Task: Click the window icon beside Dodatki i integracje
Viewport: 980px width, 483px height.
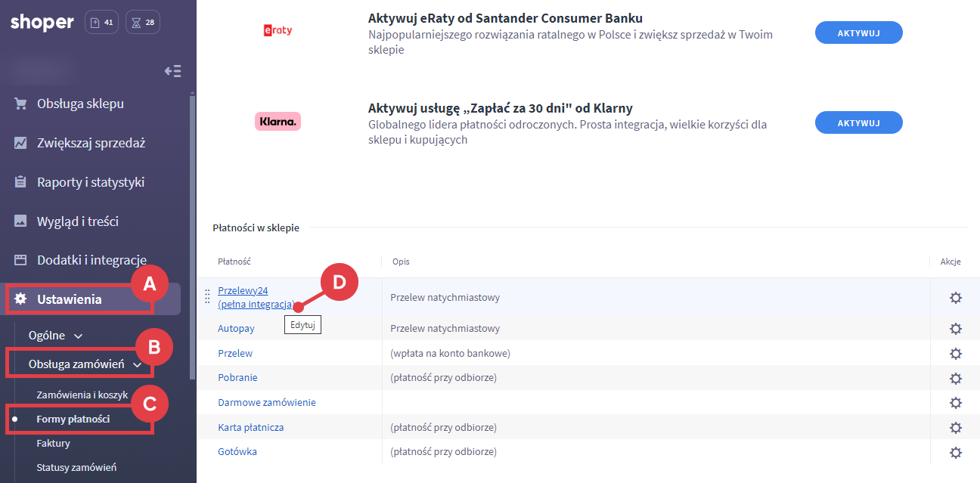Action: (x=20, y=260)
